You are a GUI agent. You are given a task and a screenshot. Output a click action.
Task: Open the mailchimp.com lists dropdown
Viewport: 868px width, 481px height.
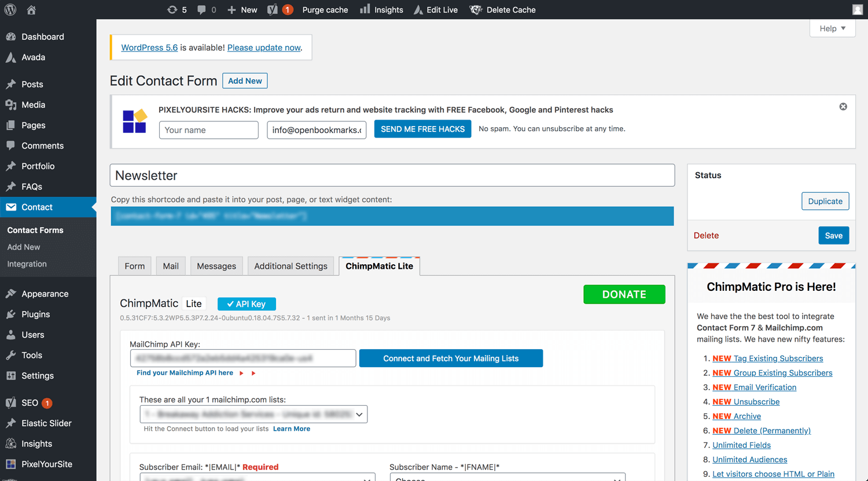point(253,415)
